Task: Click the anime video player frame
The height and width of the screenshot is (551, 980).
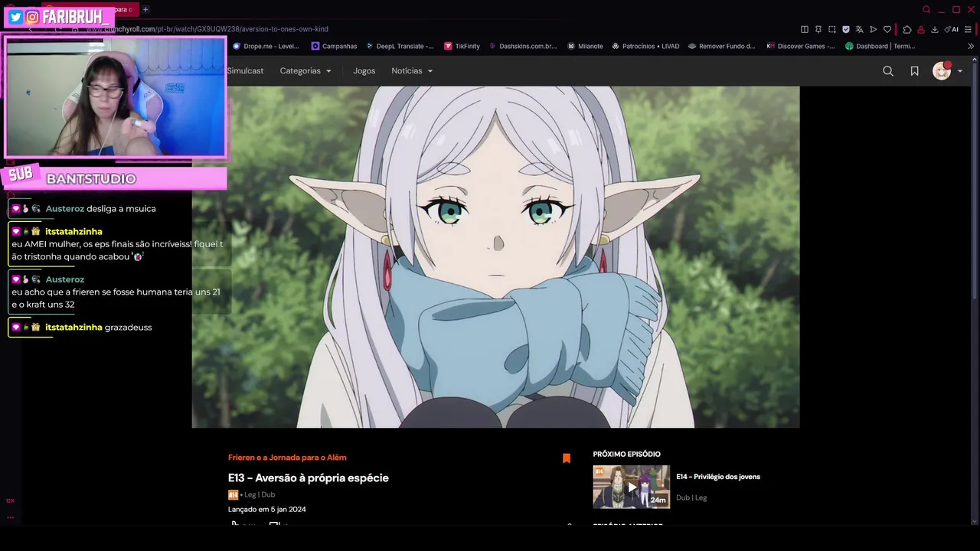Action: [x=495, y=256]
